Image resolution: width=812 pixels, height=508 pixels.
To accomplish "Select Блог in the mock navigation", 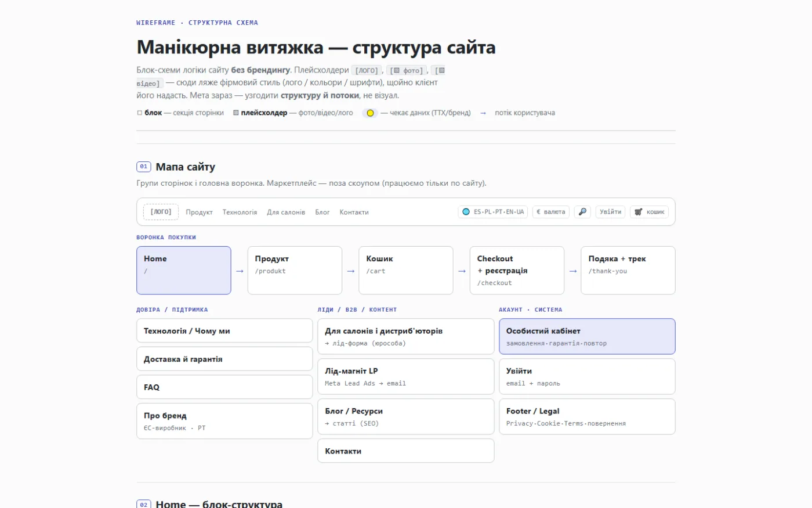I will tap(322, 212).
